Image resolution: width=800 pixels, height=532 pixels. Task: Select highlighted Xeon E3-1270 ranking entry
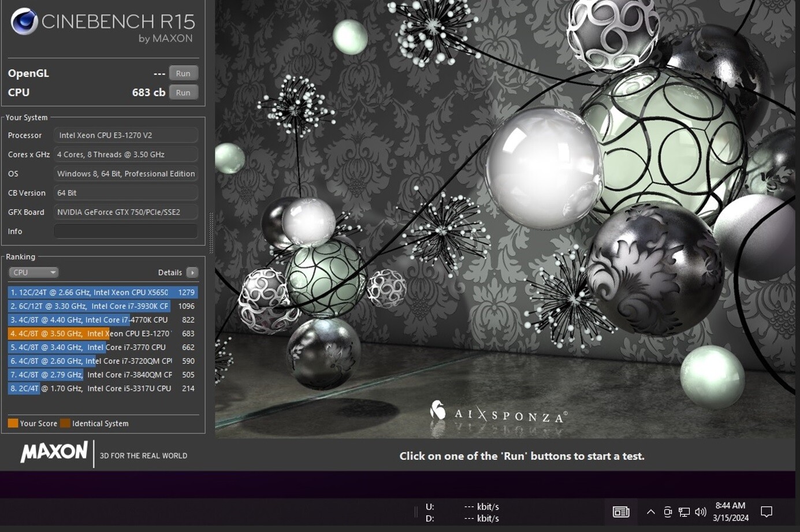pos(103,333)
